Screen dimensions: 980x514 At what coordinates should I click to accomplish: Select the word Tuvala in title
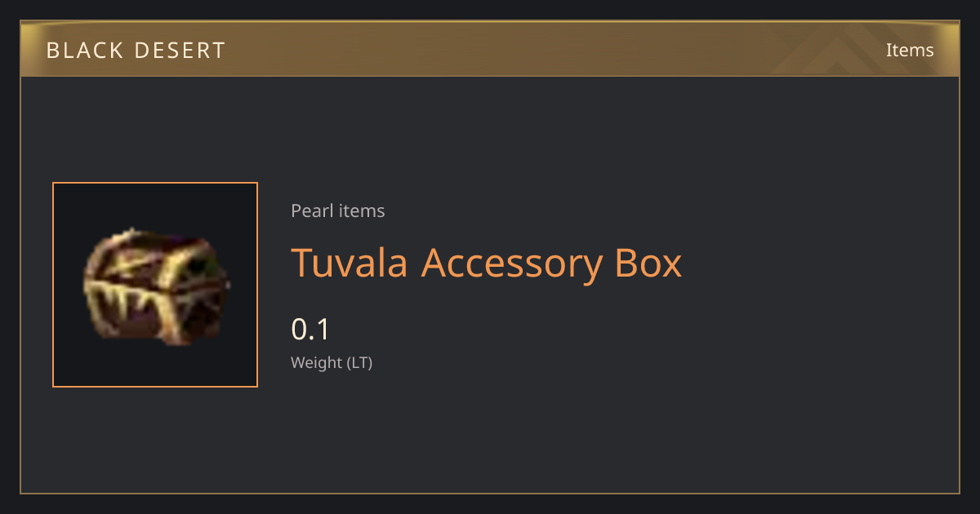tap(350, 263)
